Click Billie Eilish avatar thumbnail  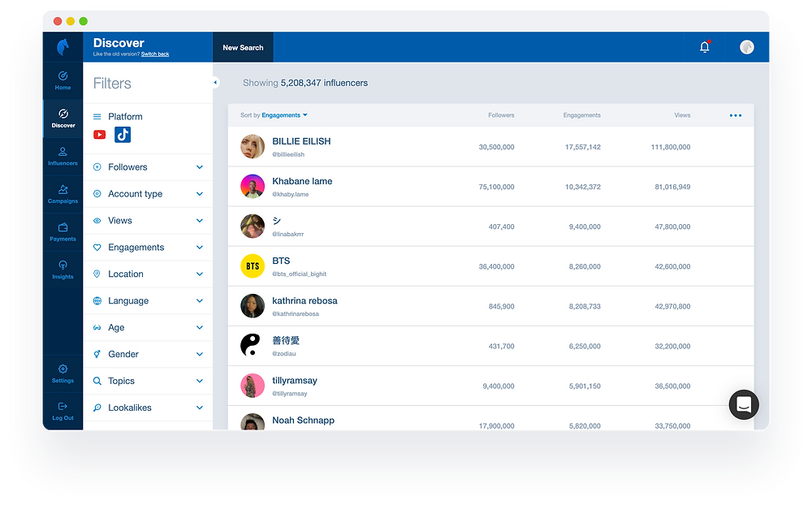click(253, 147)
